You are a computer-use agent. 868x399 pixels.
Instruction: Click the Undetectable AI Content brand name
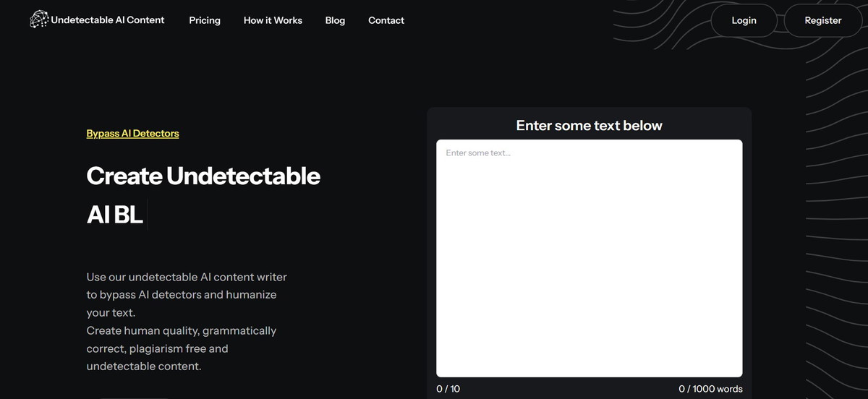(x=108, y=20)
